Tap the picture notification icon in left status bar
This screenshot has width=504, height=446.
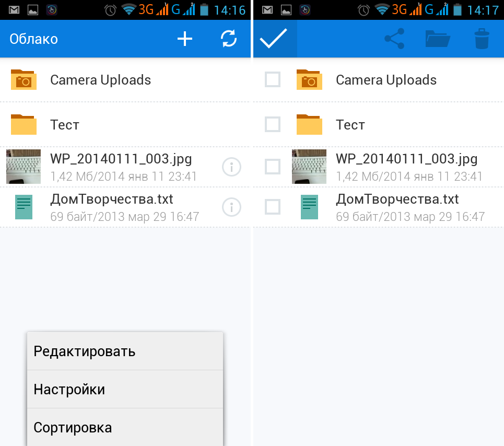[x=33, y=10]
